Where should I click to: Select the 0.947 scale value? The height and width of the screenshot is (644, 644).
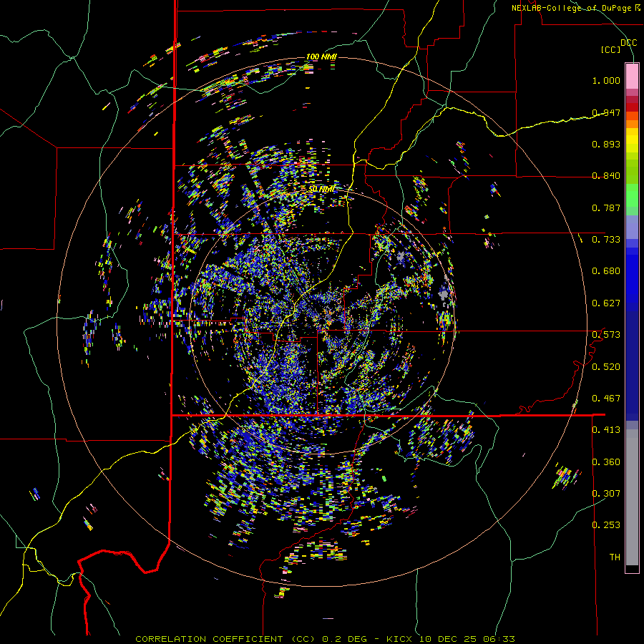pos(606,112)
